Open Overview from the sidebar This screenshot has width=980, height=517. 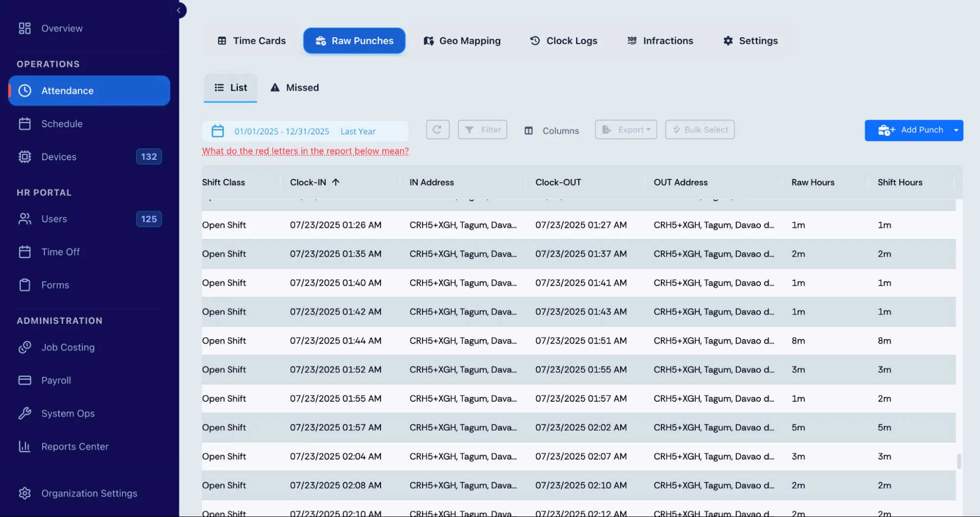pyautogui.click(x=62, y=28)
